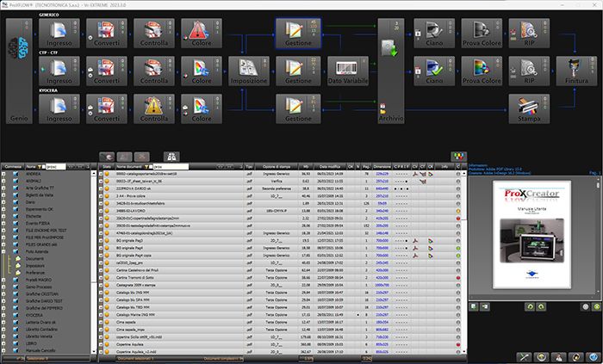Sort by Commessa column header
Screen dimensions: 603x364
[13, 167]
